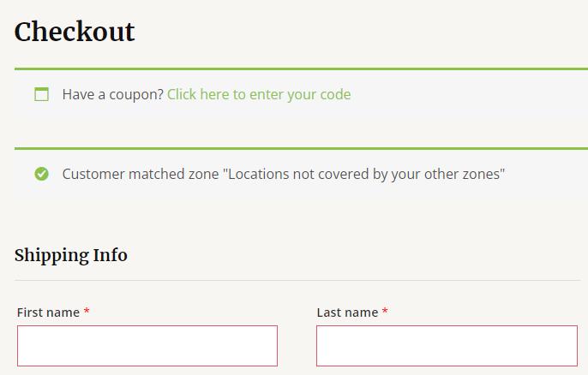Open the "Click here to enter your code" link
Viewport: 588px width, 375px height.
259,94
